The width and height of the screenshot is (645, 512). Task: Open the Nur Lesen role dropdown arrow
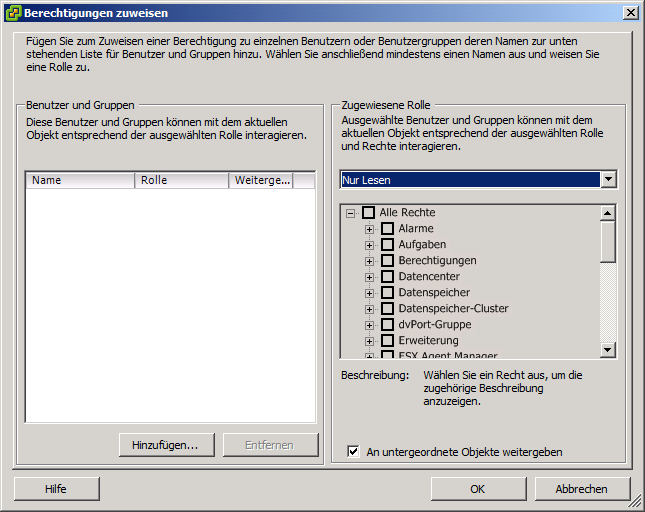pyautogui.click(x=608, y=180)
